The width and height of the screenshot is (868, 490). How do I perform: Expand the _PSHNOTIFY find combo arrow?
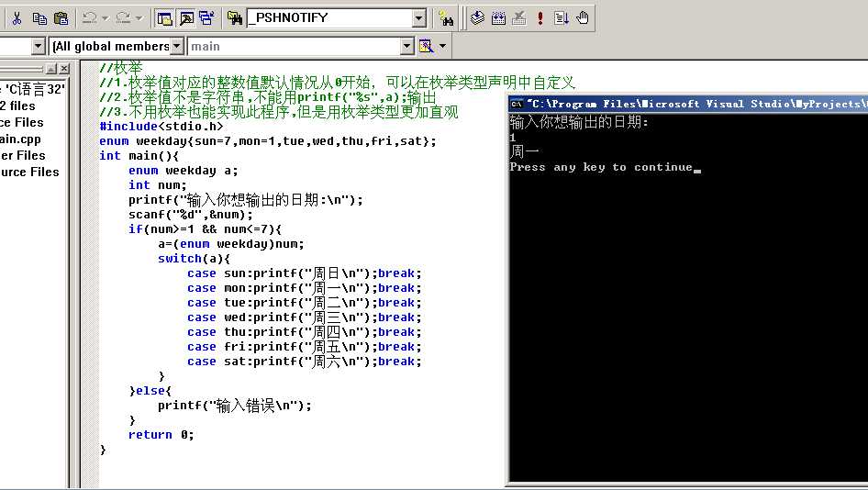[x=419, y=18]
